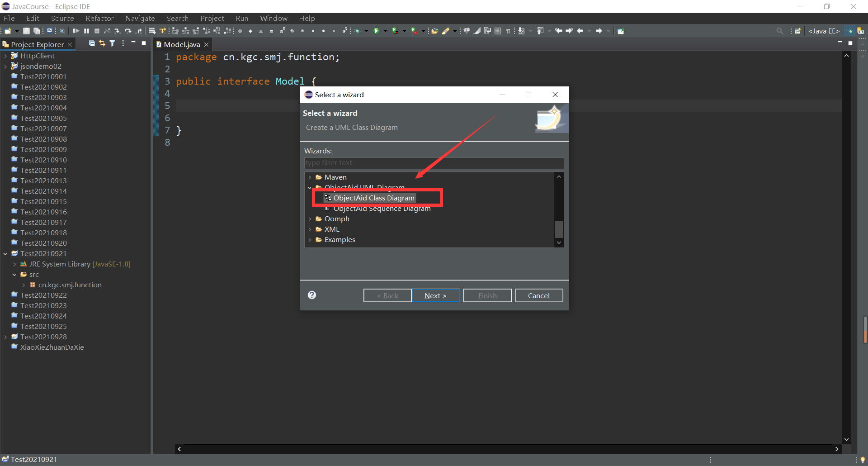The width and height of the screenshot is (868, 466).
Task: Click Project Explorer View Menu dots
Action: tap(123, 43)
